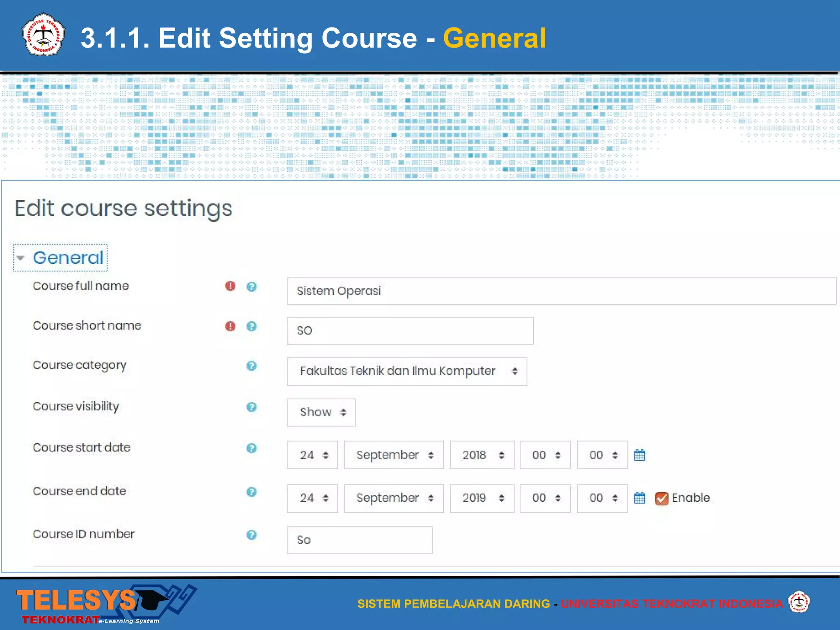This screenshot has width=840, height=630.
Task: Open end date year 2019 dropdown
Action: (x=482, y=498)
